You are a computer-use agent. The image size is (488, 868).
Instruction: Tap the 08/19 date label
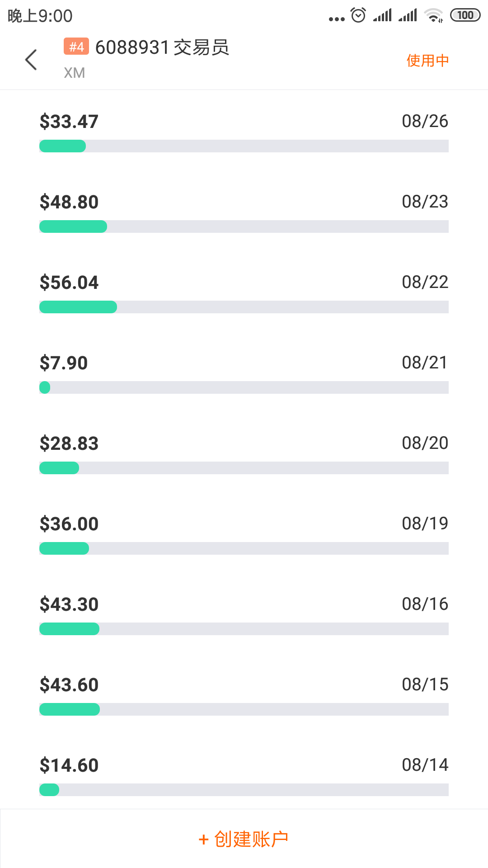(425, 524)
